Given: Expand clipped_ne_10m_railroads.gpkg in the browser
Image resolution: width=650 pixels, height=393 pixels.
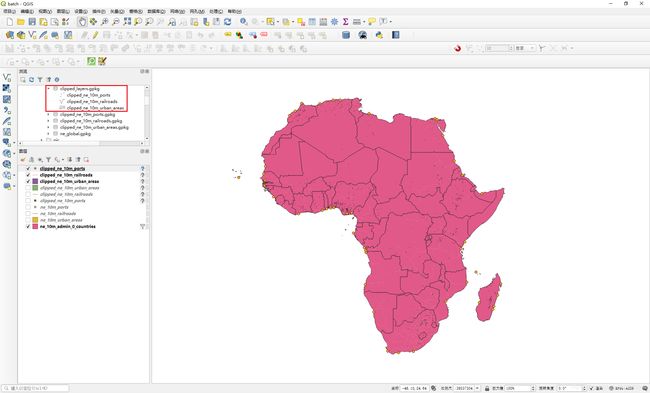Looking at the screenshot, I should tap(49, 121).
